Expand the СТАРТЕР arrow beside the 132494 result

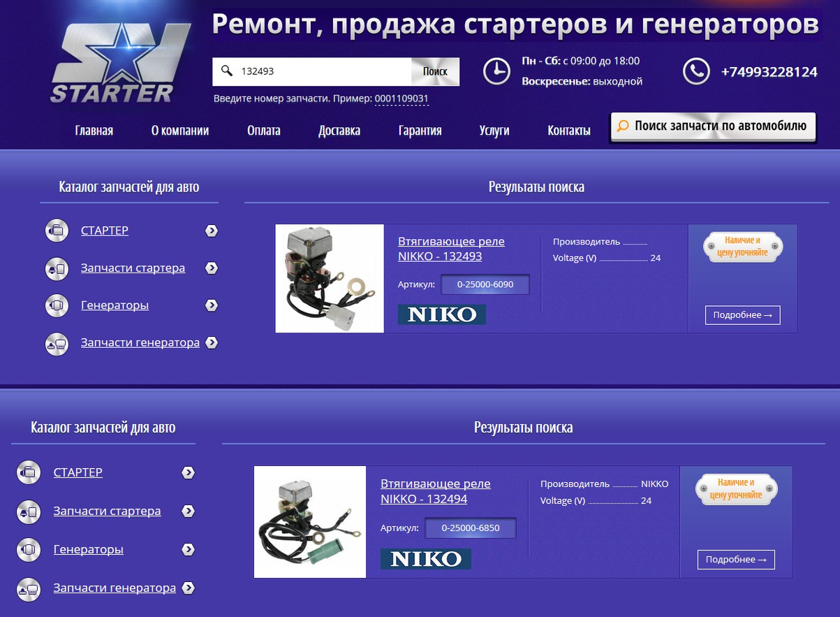tap(188, 473)
